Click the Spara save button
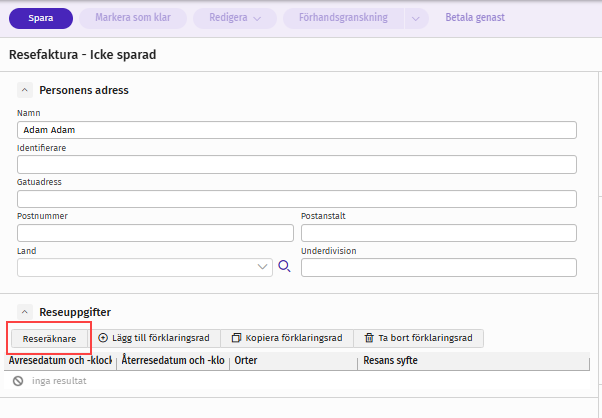Image resolution: width=602 pixels, height=418 pixels. [40, 18]
